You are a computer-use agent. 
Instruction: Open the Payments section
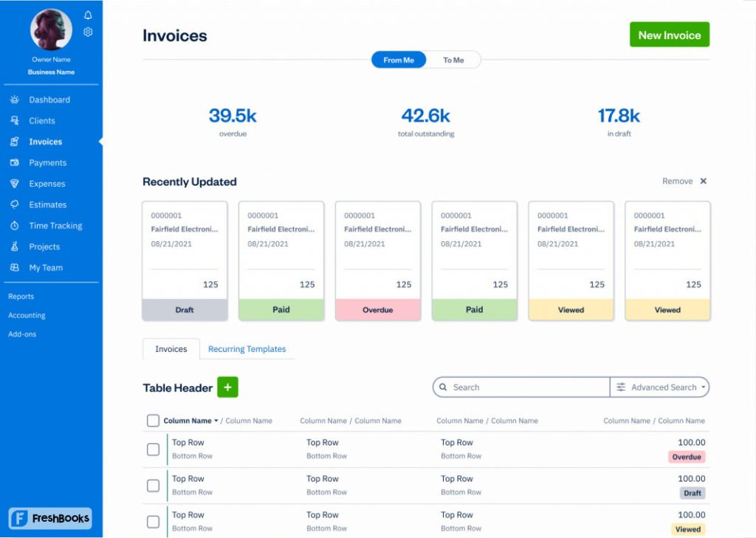pyautogui.click(x=49, y=162)
